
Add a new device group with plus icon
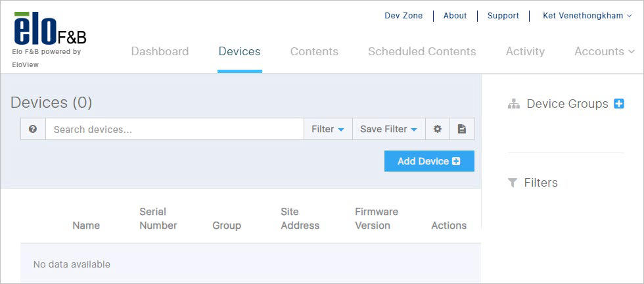[619, 104]
